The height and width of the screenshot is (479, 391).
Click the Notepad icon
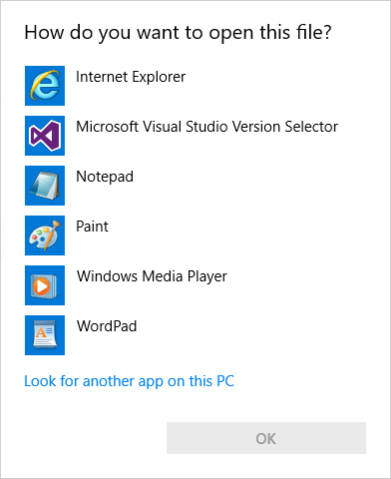45,186
